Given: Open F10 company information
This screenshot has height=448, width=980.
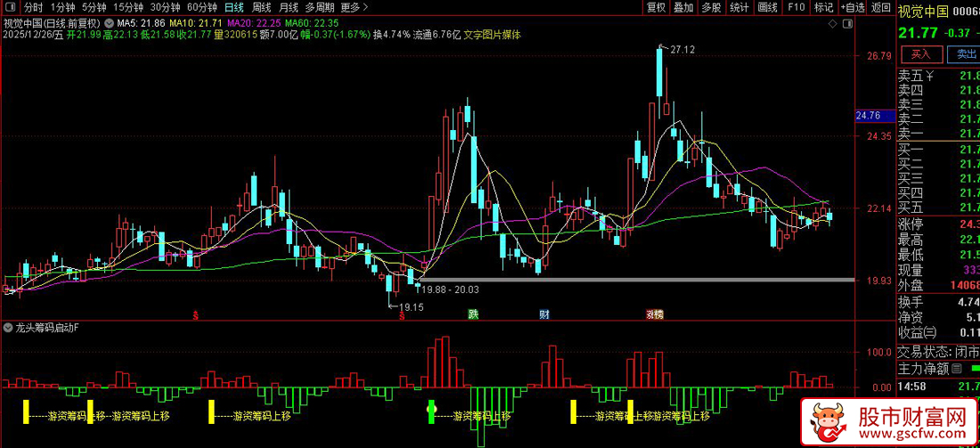Looking at the screenshot, I should (796, 7).
